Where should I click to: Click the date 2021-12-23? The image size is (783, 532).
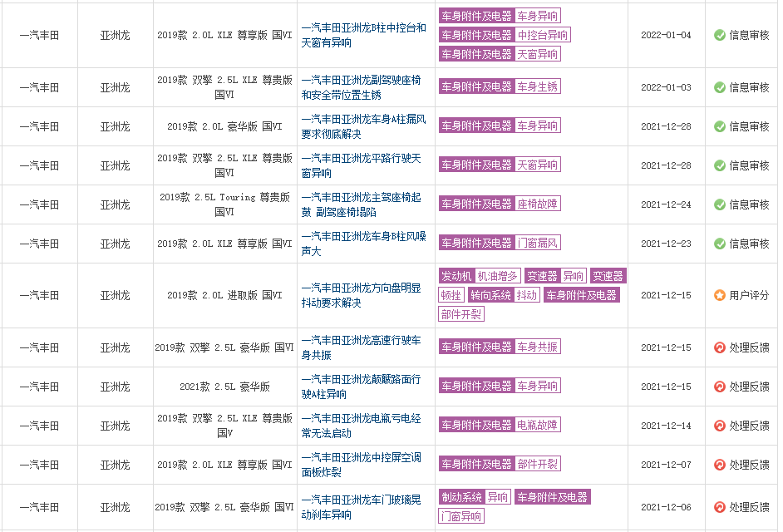(x=666, y=244)
